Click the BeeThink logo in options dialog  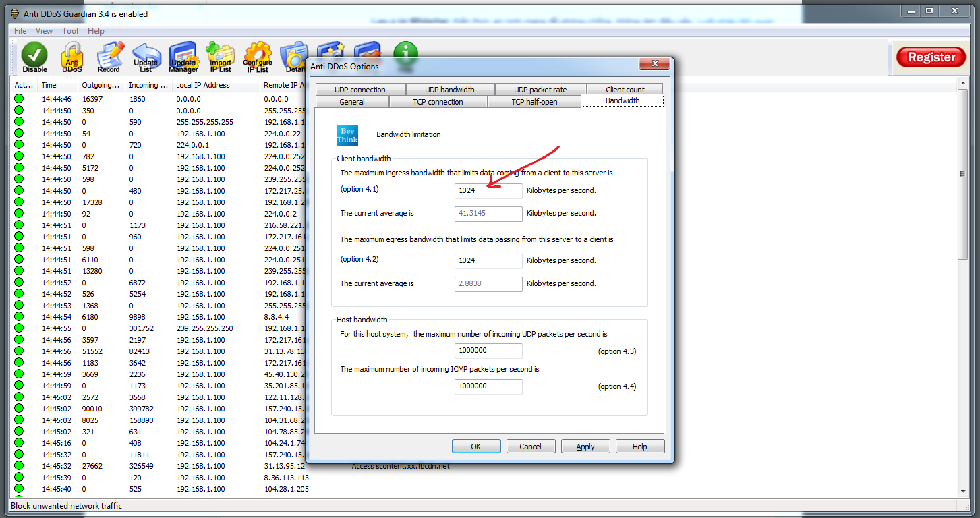[347, 135]
